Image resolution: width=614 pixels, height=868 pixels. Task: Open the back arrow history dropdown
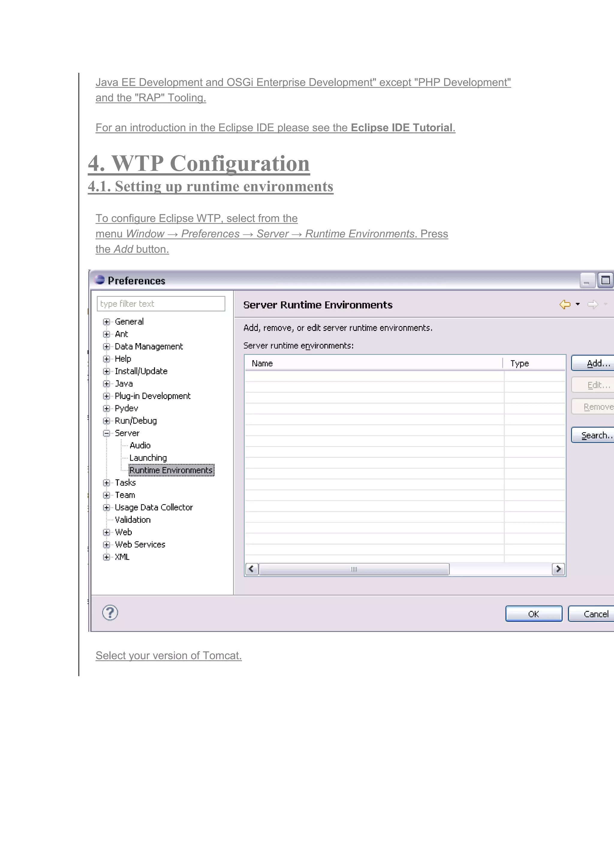(x=577, y=304)
